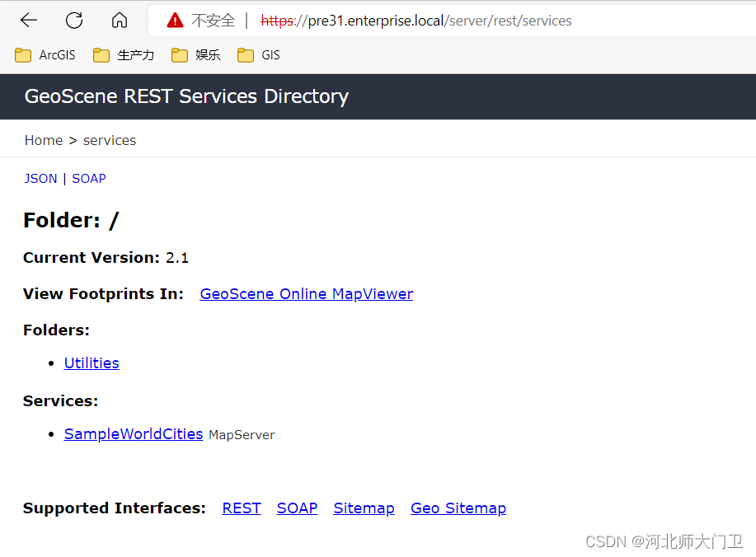The width and height of the screenshot is (756, 557).
Task: Open the GIS bookmarks folder
Action: coord(258,54)
